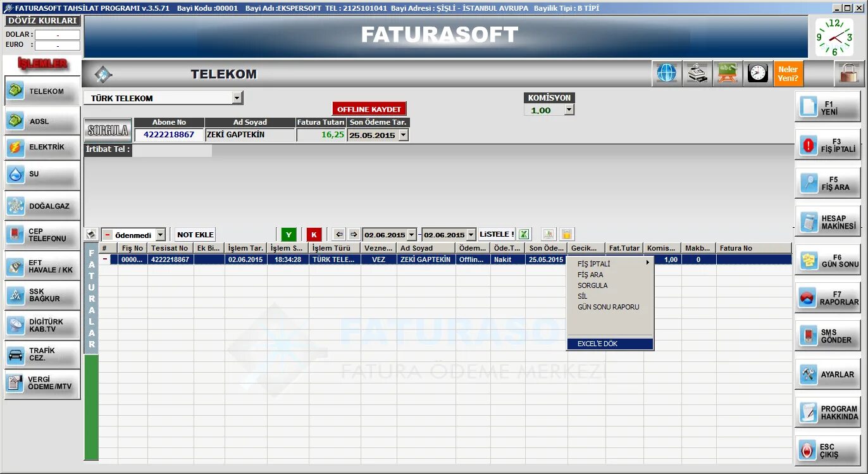Expand FİŞ İPTALİ submenu in context menu
The width and height of the screenshot is (868, 474).
coord(611,264)
